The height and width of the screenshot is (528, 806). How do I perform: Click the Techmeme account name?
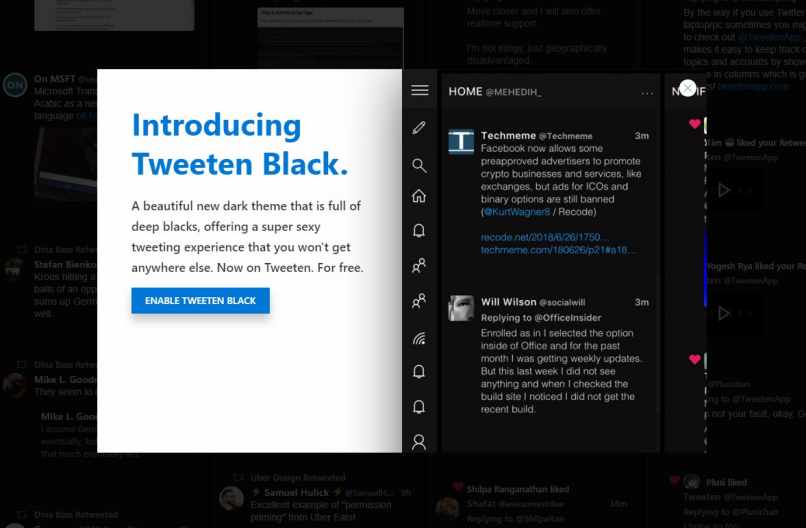pos(508,136)
